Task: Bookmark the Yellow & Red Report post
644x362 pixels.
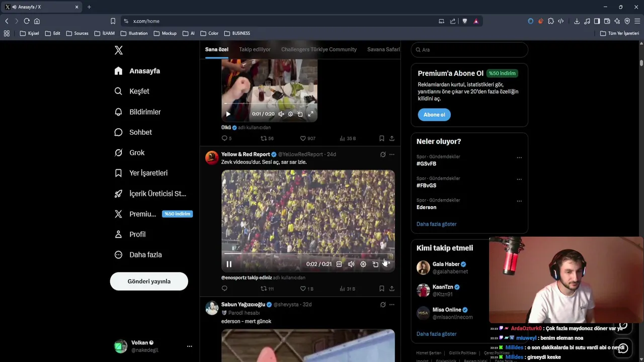Action: (381, 289)
